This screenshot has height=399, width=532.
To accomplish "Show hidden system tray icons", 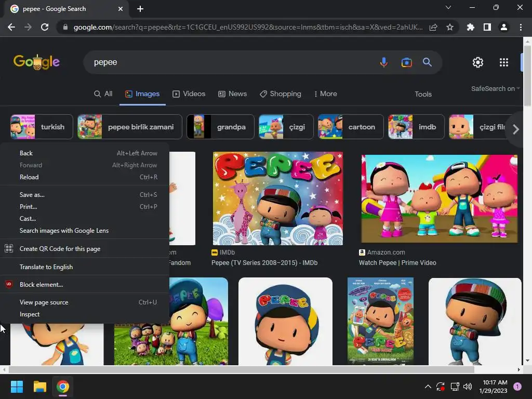I will pyautogui.click(x=428, y=387).
